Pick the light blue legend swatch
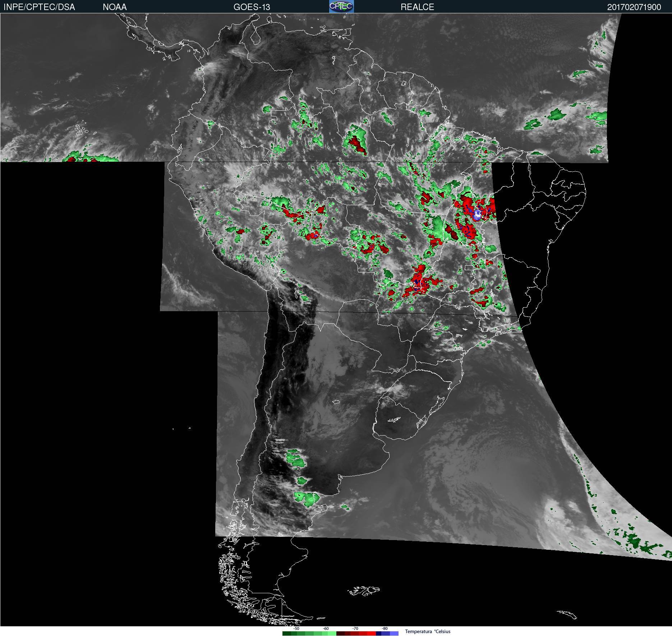The image size is (672, 636). (x=394, y=633)
